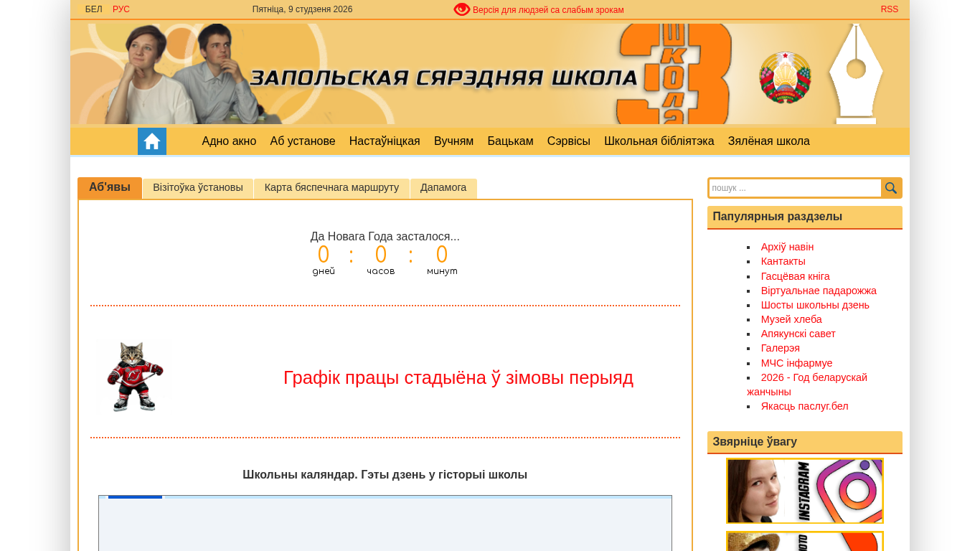Click the date Пятніца, 9 студзеня 2026
Screen dimensions: 980x551
tap(302, 9)
